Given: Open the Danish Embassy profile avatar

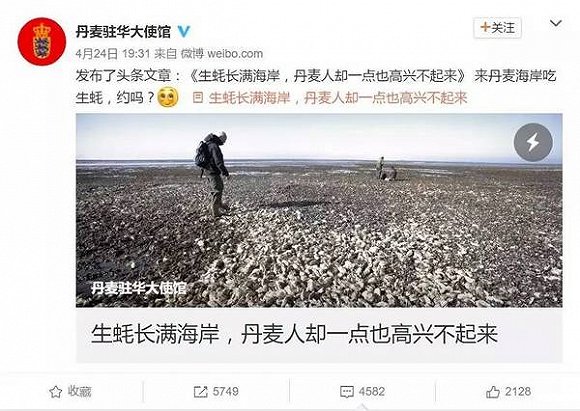Looking at the screenshot, I should (x=41, y=41).
